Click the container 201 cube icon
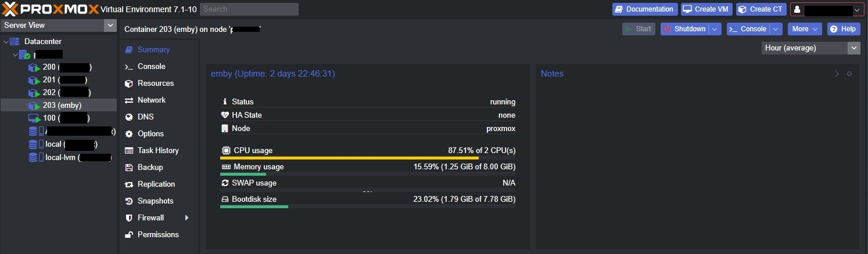The width and height of the screenshot is (868, 254). (34, 80)
